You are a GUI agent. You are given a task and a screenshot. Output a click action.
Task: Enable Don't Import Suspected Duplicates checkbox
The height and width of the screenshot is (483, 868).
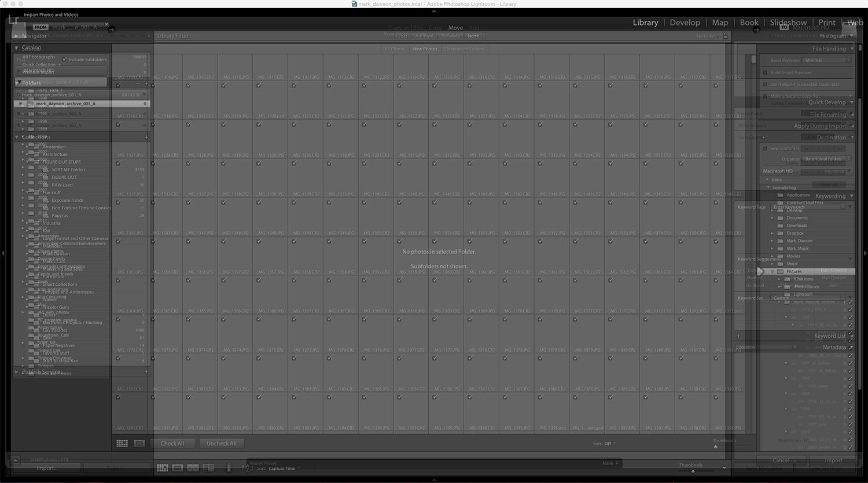pos(765,84)
